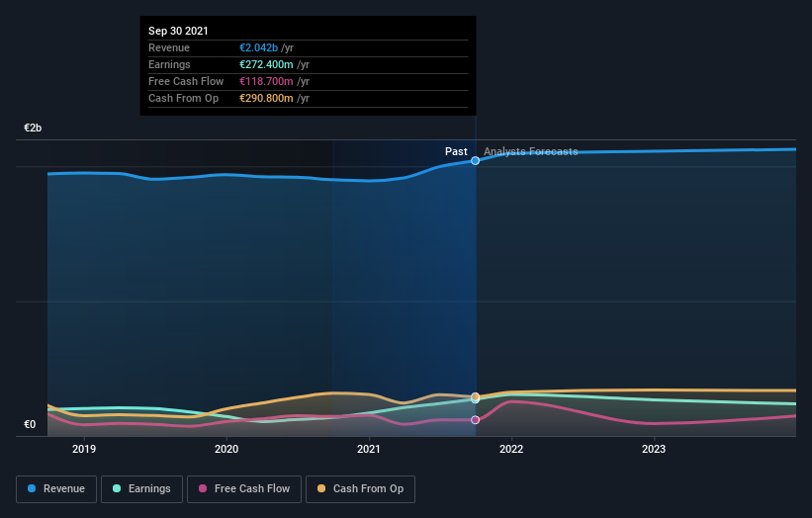Toggle the Earnings series legend button

141,489
